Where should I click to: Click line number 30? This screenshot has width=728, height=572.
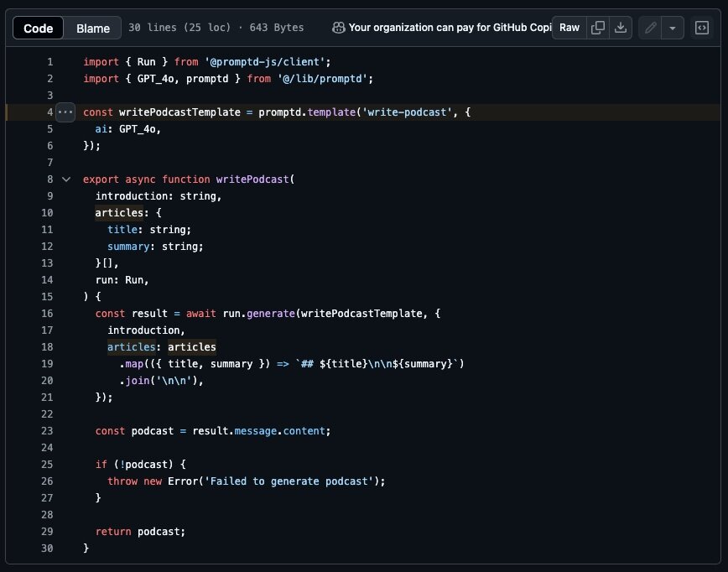(47, 548)
